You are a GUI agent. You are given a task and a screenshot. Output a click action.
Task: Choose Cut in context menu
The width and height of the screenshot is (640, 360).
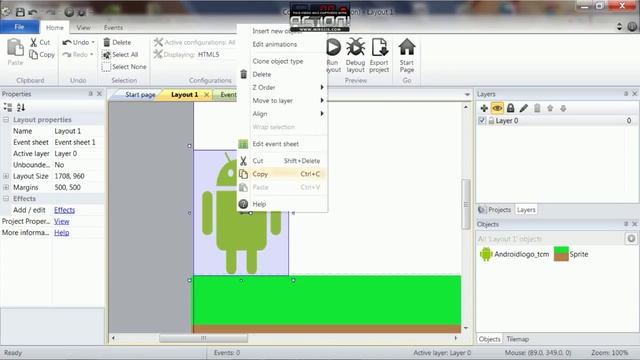coord(282,161)
